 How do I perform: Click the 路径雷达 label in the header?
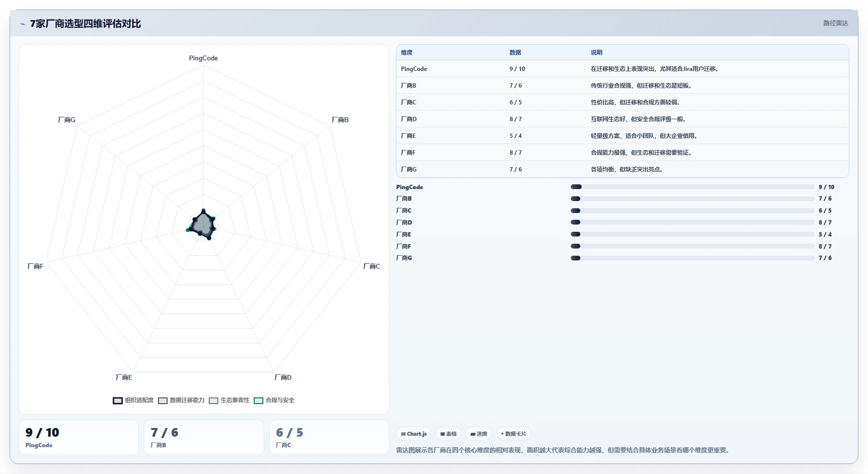835,23
